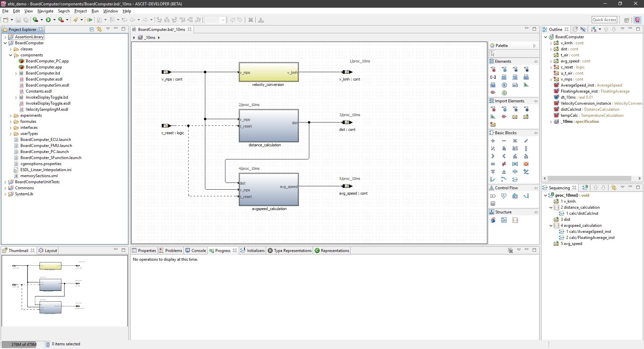The height and width of the screenshot is (349, 644).
Task: Select the Addition block in Basic Blocks
Action: point(493,141)
